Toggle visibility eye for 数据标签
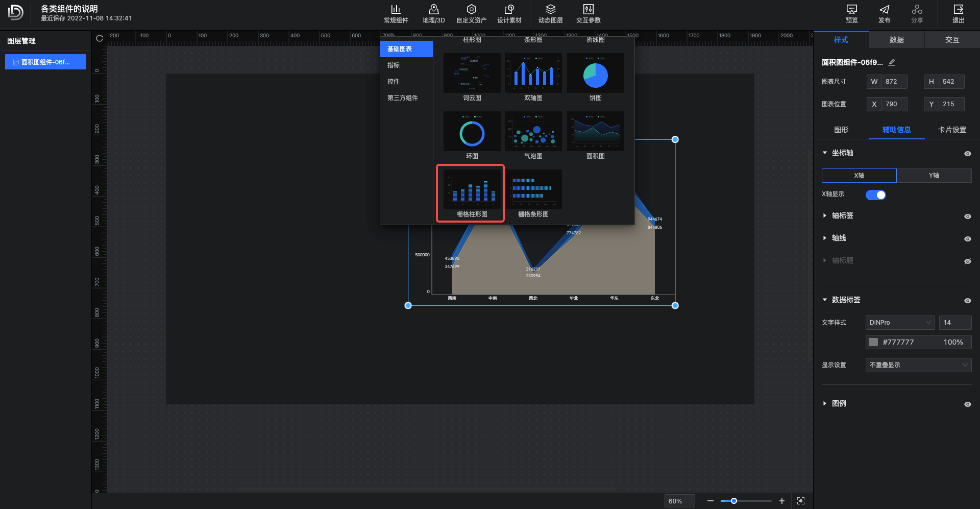This screenshot has width=980, height=509. [967, 300]
